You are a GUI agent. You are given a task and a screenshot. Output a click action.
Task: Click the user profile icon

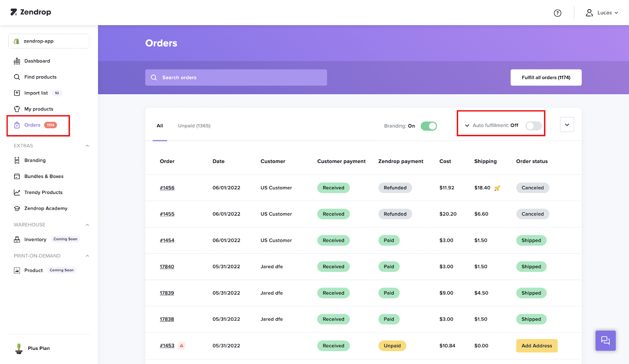pos(589,13)
